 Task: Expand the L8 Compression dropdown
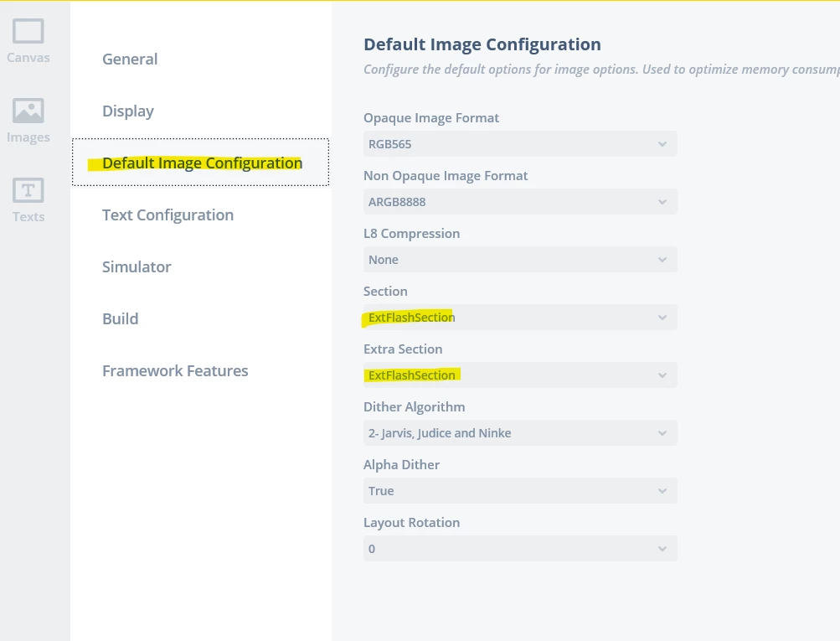point(520,260)
